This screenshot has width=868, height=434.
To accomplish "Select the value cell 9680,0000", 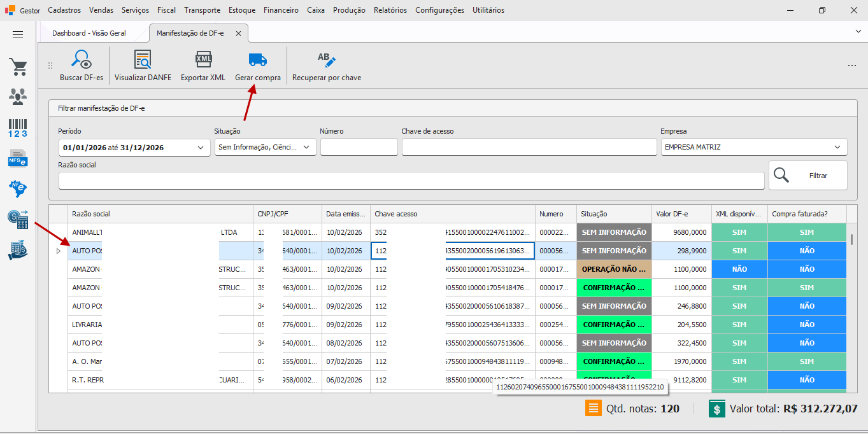I will [681, 232].
